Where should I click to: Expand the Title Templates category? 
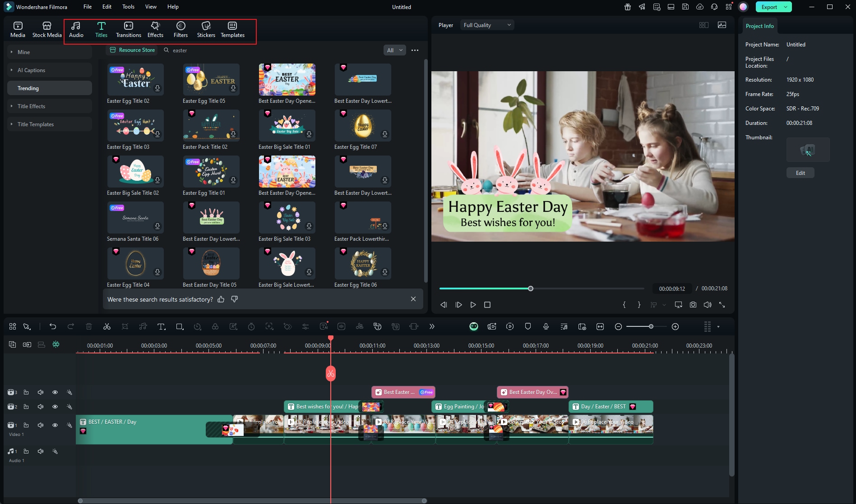(x=50, y=124)
